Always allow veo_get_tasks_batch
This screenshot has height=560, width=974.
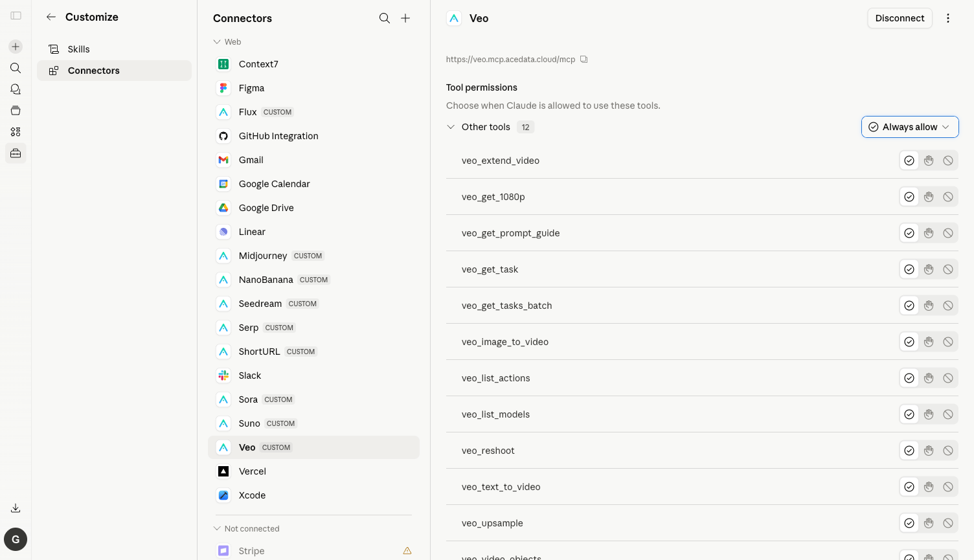click(909, 306)
